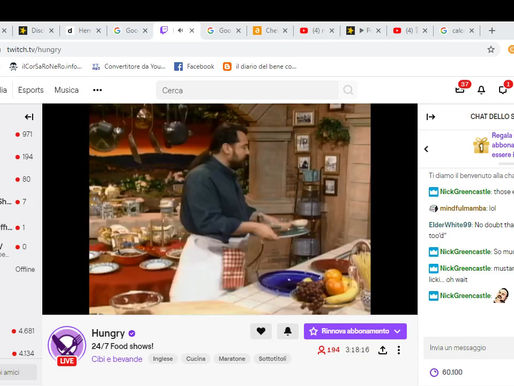This screenshot has height=386, width=514.
Task: Select the Inglese tag
Action: tap(163, 359)
